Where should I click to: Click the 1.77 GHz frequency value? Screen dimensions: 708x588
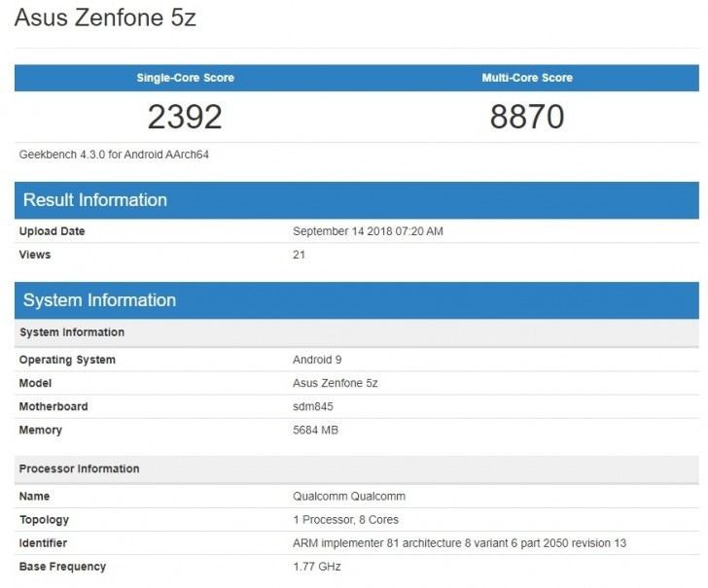pyautogui.click(x=317, y=567)
